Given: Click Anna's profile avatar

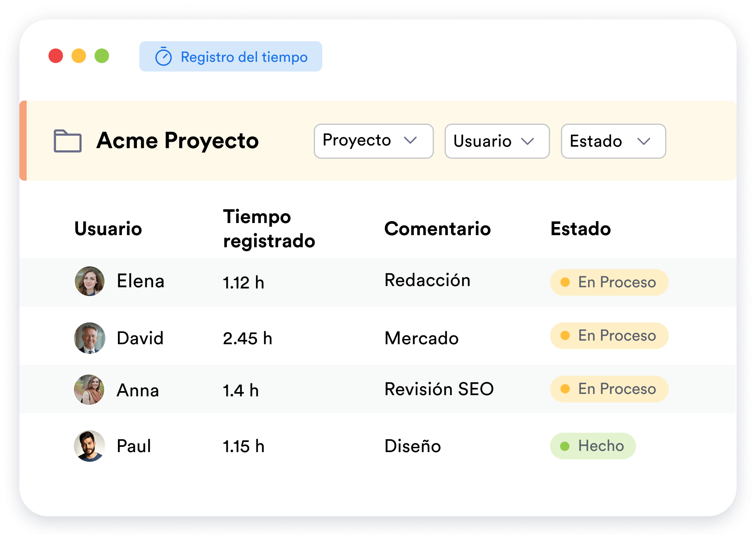Looking at the screenshot, I should tap(89, 389).
